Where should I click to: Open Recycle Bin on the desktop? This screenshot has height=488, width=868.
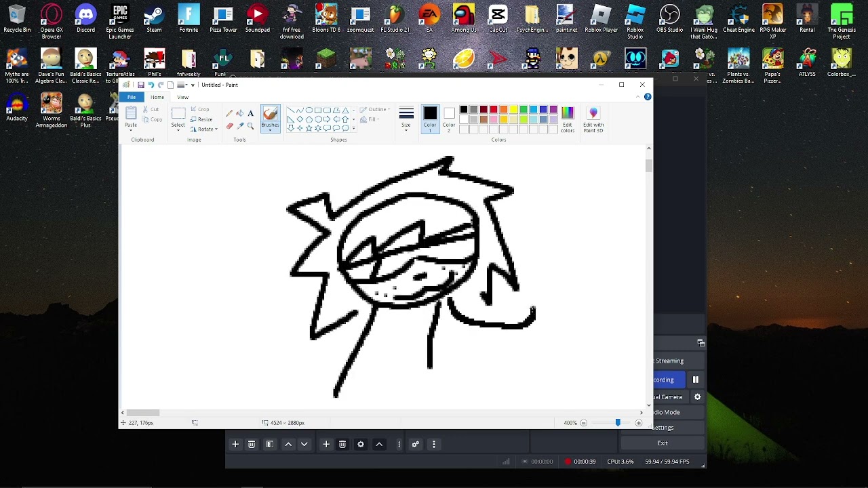click(17, 19)
